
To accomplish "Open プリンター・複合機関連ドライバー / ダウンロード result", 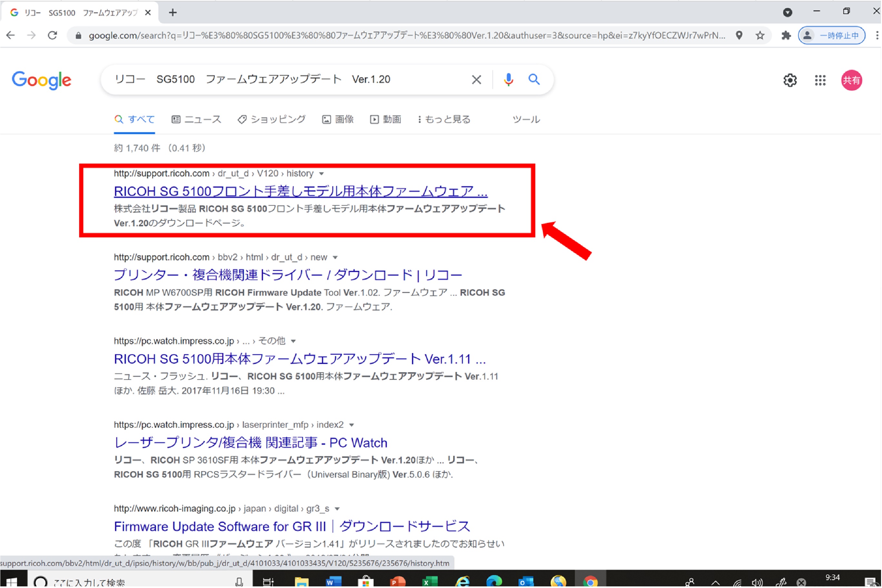I will point(288,276).
